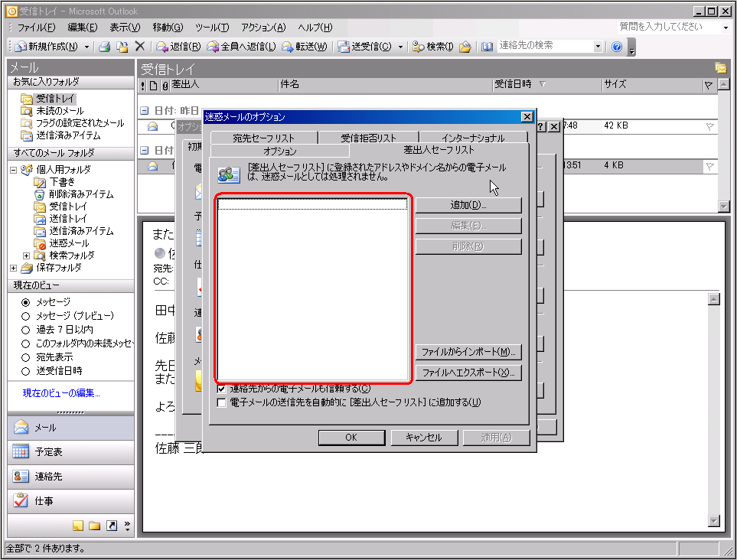The width and height of the screenshot is (737, 560).
Task: Open the Tools (ツール) menu
Action: (x=212, y=28)
